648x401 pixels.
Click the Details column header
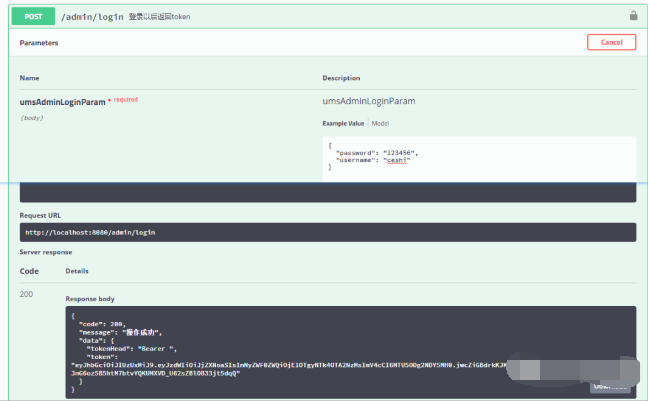tap(77, 271)
